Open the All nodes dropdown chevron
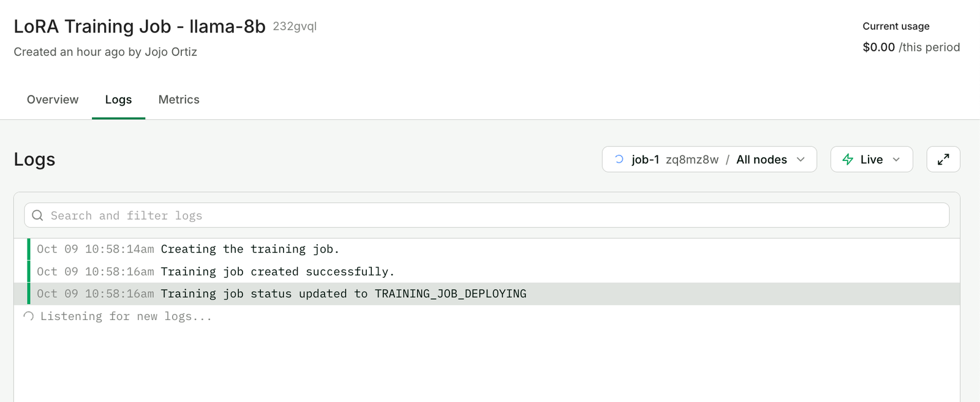This screenshot has height=402, width=980. click(x=801, y=159)
